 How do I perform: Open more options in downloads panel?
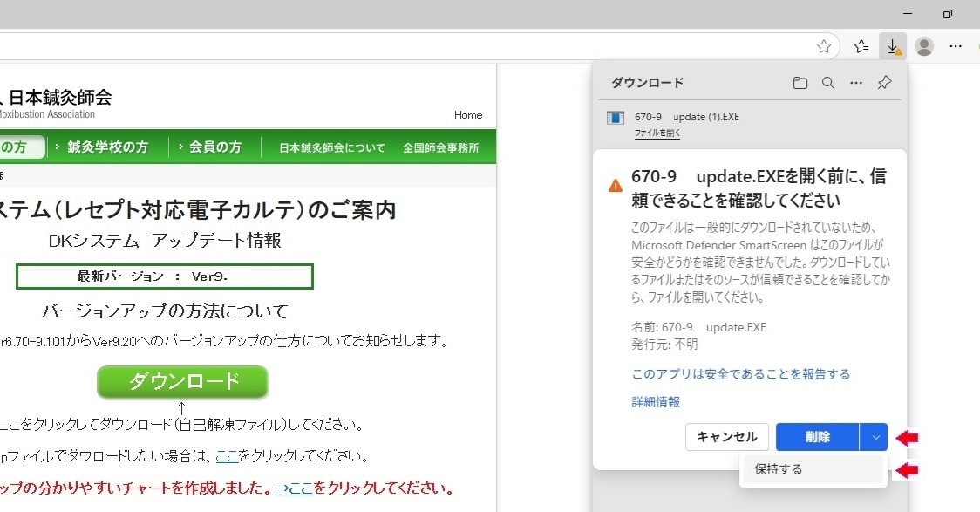coord(856,83)
